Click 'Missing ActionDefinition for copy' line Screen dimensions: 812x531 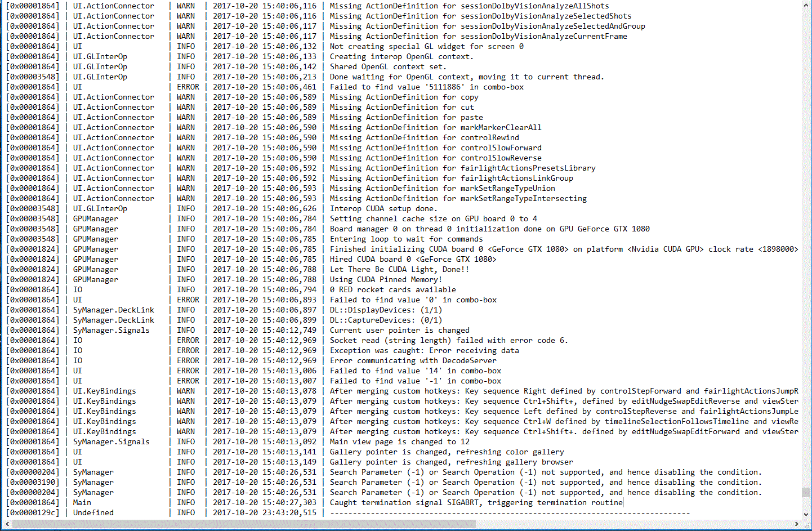404,97
